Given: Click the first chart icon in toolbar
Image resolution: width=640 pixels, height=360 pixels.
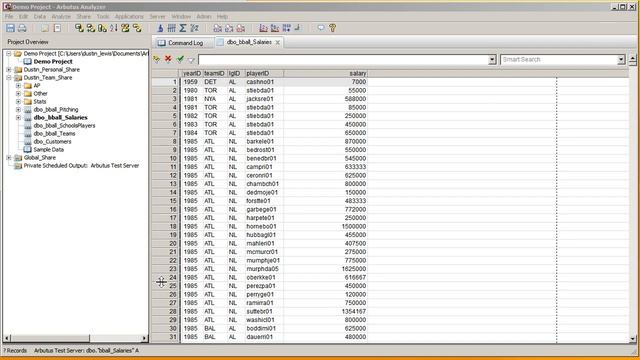Looking at the screenshot, I should 264,28.
